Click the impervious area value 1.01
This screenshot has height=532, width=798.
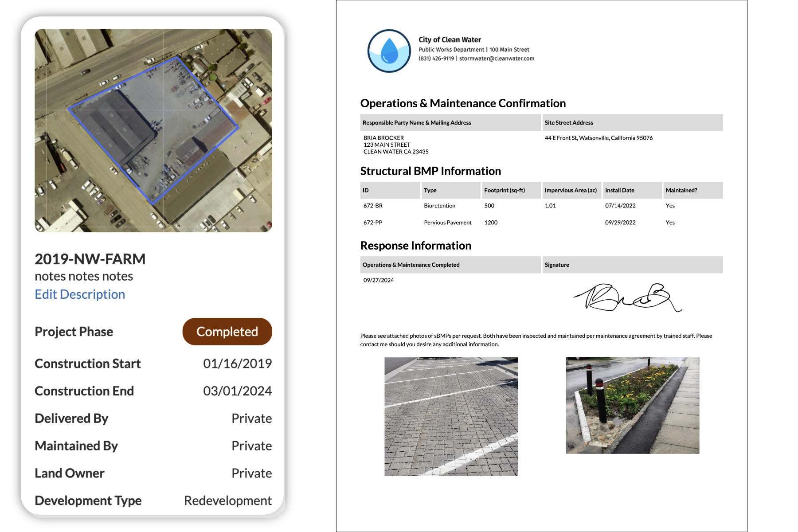pos(550,206)
